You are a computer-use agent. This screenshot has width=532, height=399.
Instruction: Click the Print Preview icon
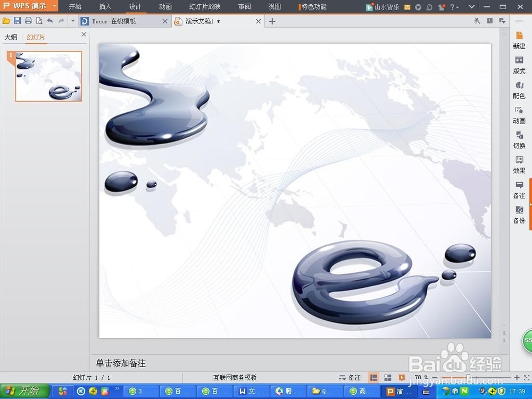[39, 21]
